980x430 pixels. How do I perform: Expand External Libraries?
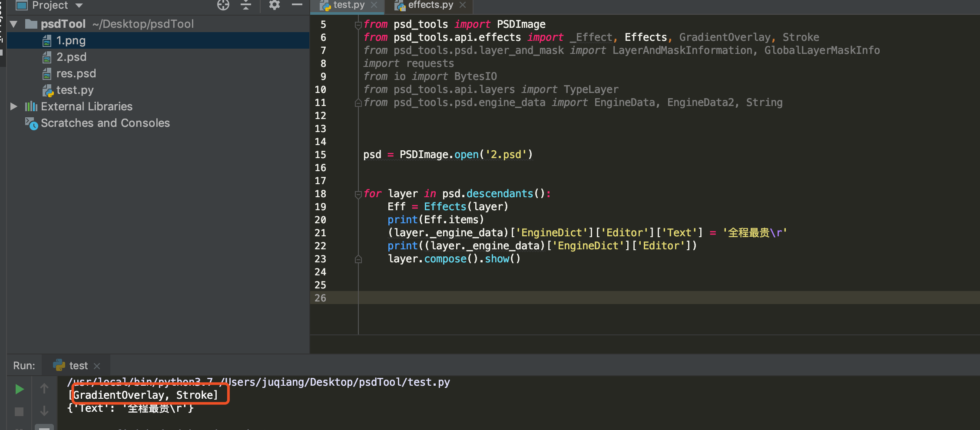click(x=13, y=106)
